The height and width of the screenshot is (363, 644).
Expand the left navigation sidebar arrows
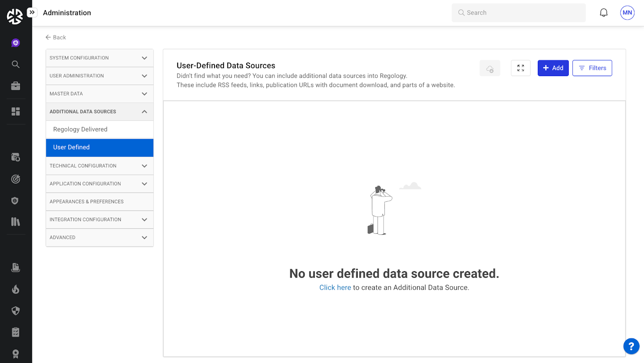(32, 12)
